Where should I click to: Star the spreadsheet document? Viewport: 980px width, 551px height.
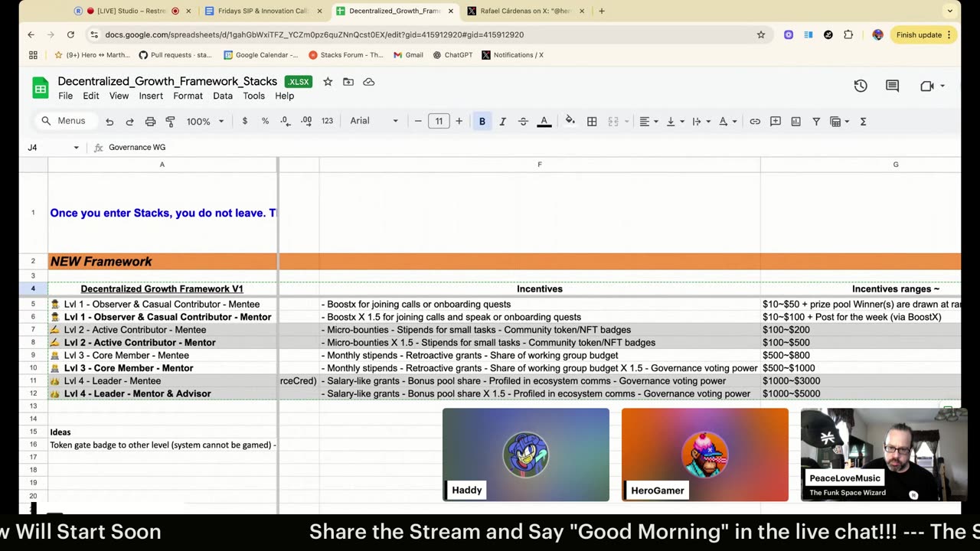click(x=328, y=82)
